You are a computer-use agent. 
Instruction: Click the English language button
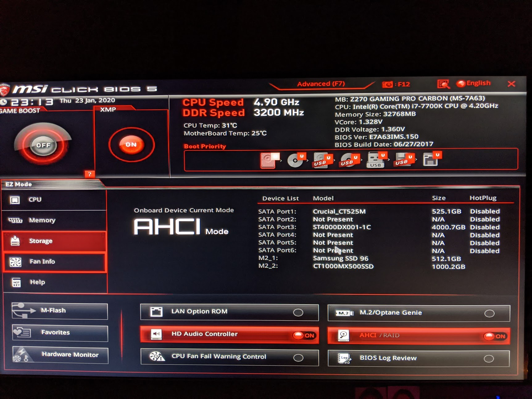click(x=474, y=83)
